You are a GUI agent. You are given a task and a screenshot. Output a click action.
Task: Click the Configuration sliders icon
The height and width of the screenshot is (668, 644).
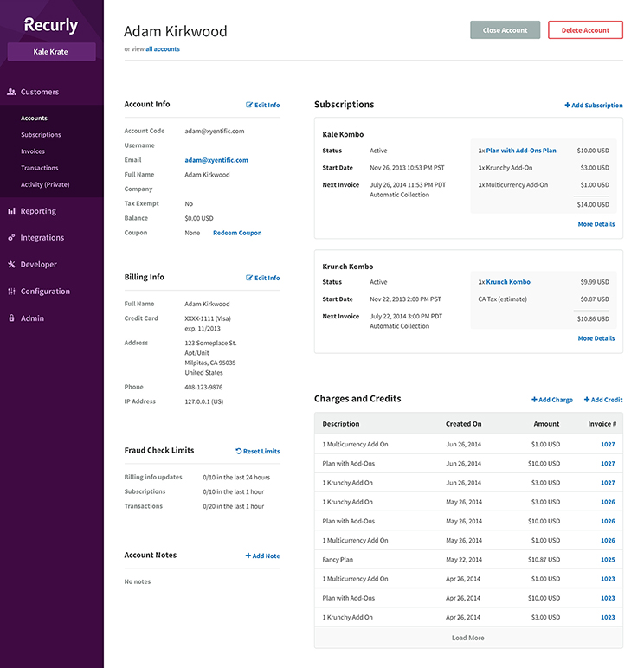click(12, 292)
